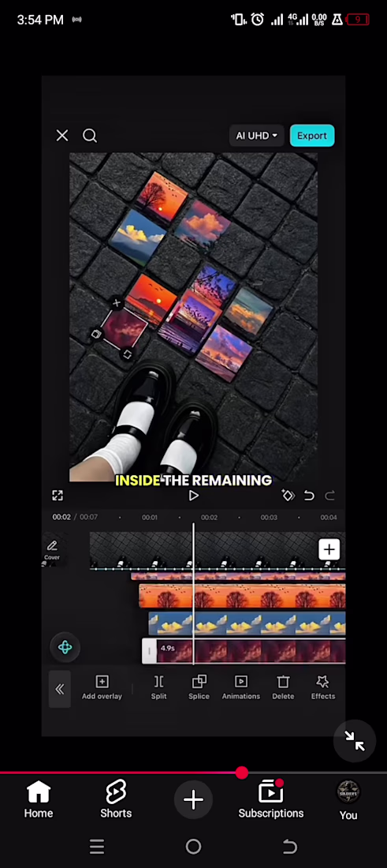Remove overlay using X handle on preview
Viewport: 387px width, 868px height.
[x=116, y=303]
